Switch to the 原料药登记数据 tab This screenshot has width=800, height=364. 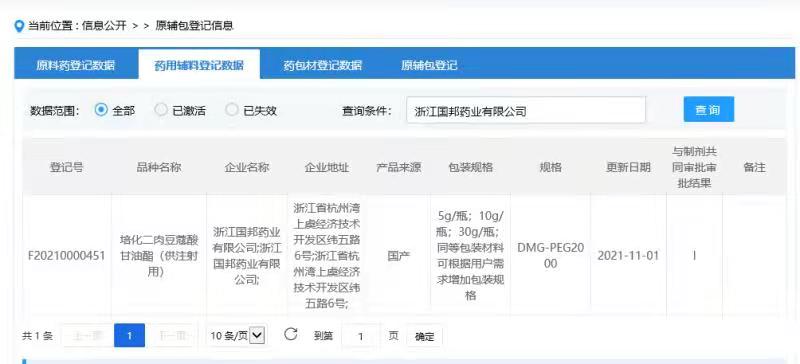[x=76, y=65]
